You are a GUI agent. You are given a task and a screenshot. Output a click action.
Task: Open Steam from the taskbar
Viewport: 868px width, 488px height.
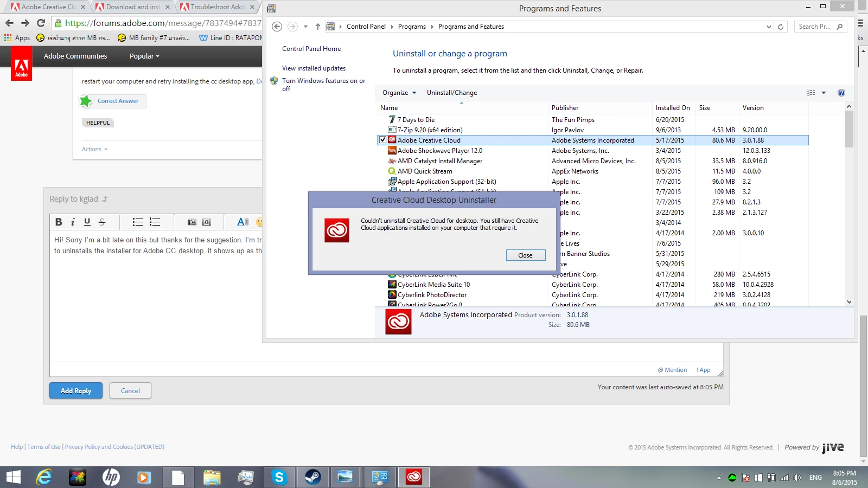pyautogui.click(x=312, y=477)
